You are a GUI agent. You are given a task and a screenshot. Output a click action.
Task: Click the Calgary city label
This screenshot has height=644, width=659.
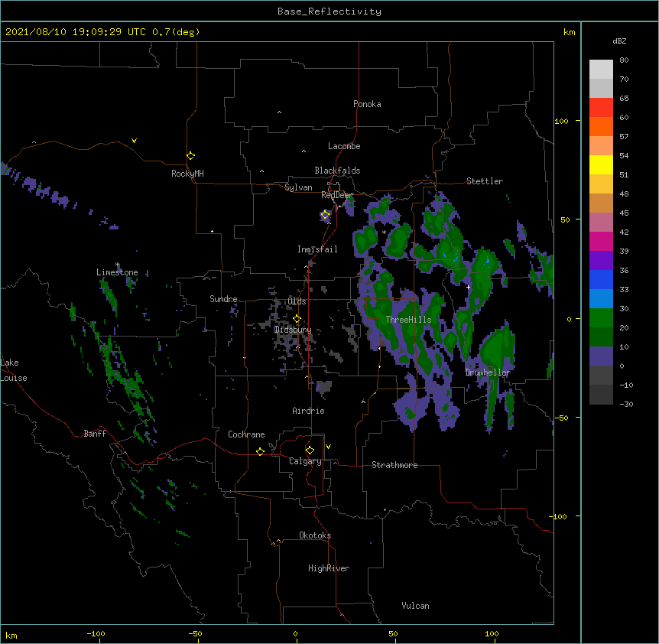tap(305, 461)
